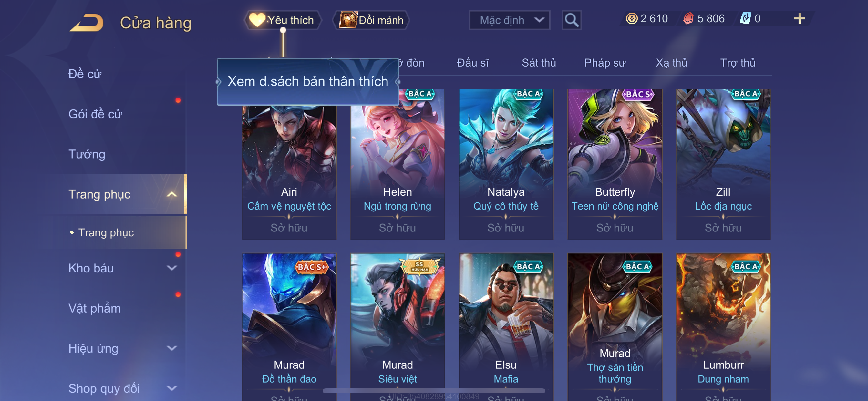Expand the Kho báu sidebar section

(x=172, y=268)
